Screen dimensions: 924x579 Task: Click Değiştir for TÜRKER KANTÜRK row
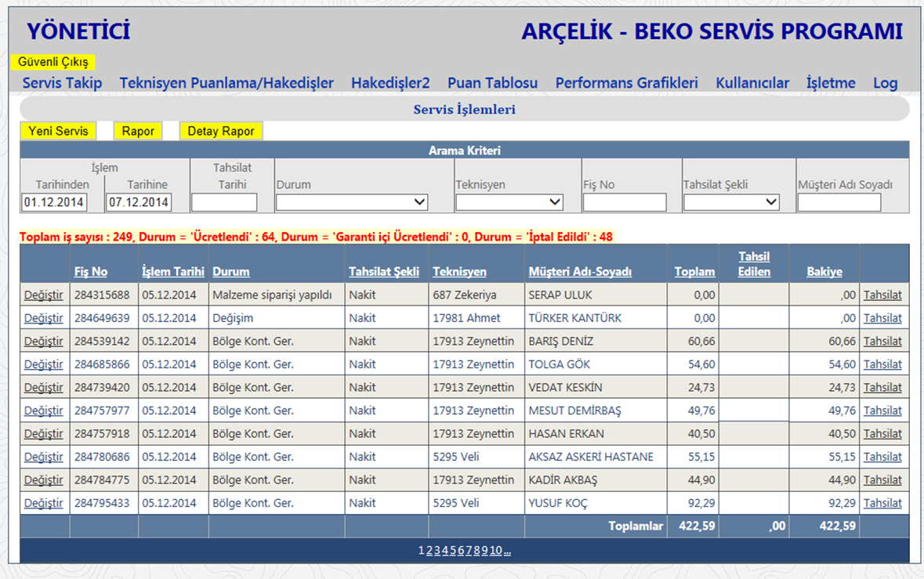44,318
